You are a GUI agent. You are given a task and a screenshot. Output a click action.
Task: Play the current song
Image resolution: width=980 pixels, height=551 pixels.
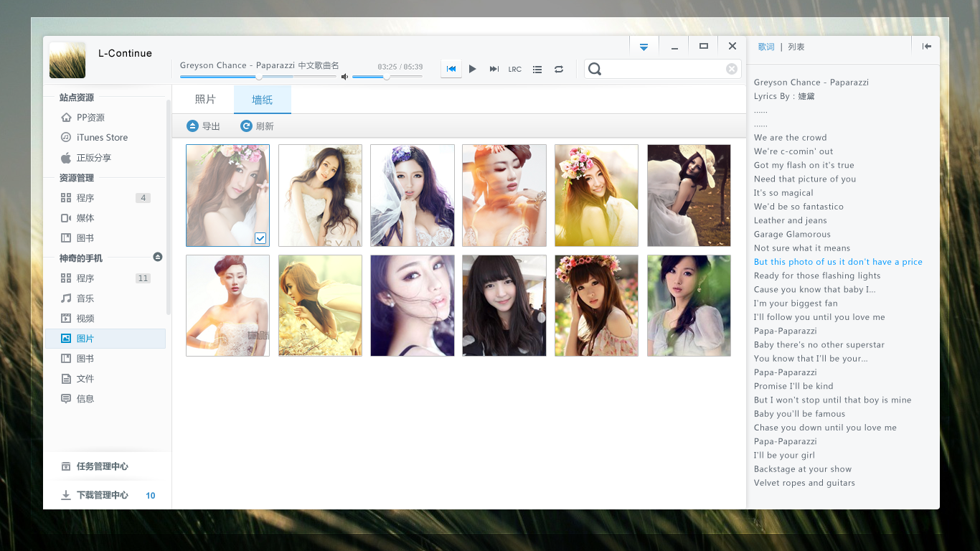click(x=472, y=69)
